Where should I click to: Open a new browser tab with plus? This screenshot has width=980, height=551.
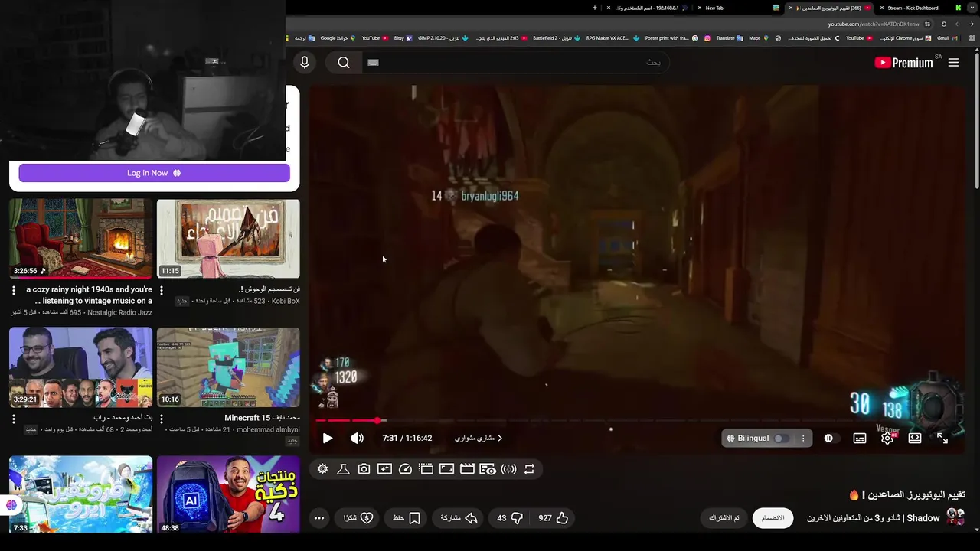coord(595,8)
